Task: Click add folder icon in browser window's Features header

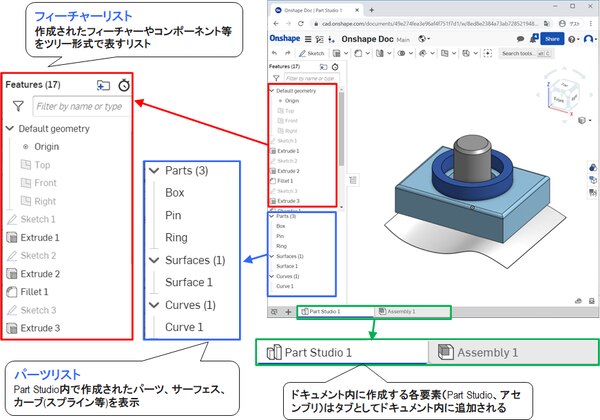Action: (x=323, y=67)
